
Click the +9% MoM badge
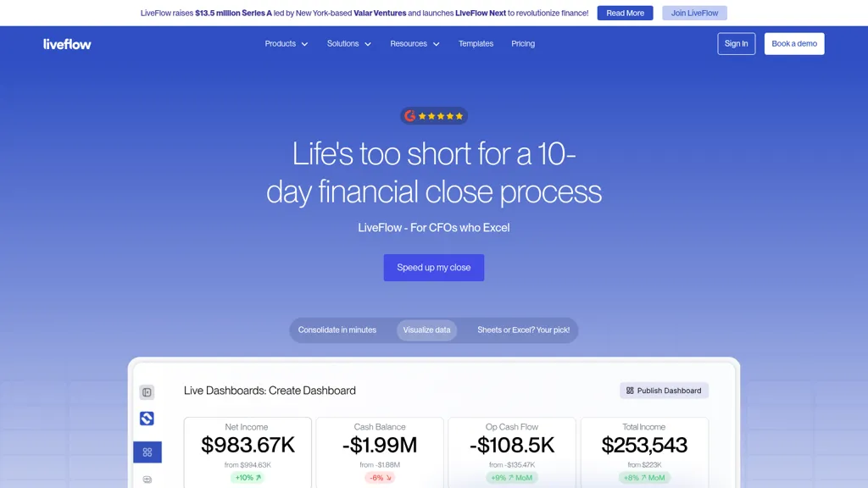(x=512, y=478)
